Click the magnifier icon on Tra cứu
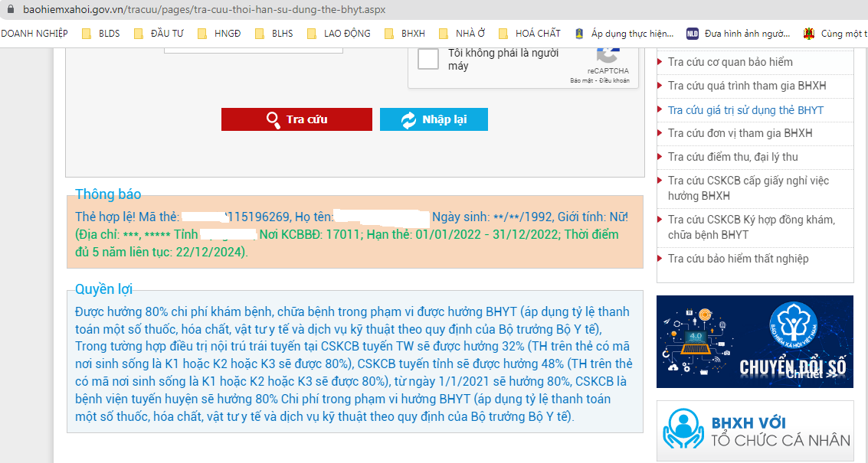The width and height of the screenshot is (868, 463). click(x=273, y=120)
